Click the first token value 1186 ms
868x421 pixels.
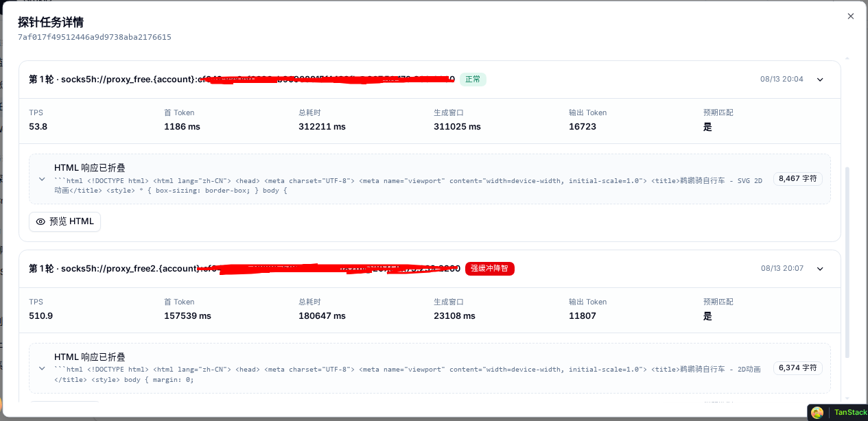(182, 127)
